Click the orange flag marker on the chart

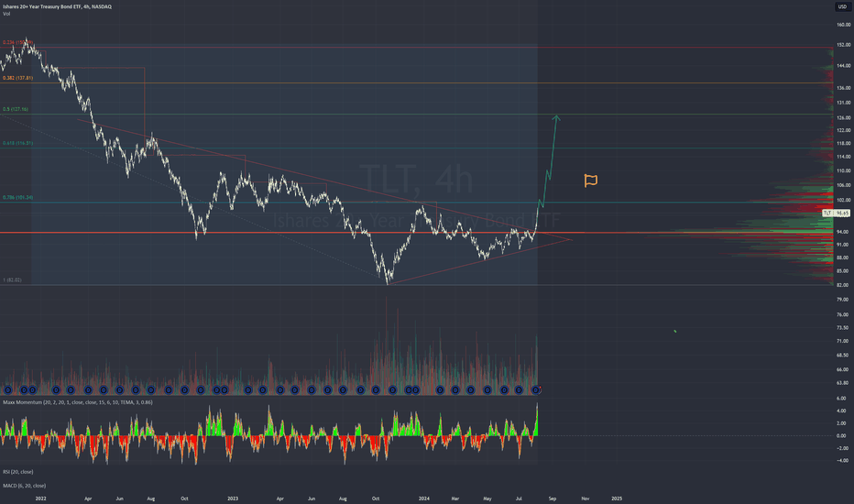591,181
